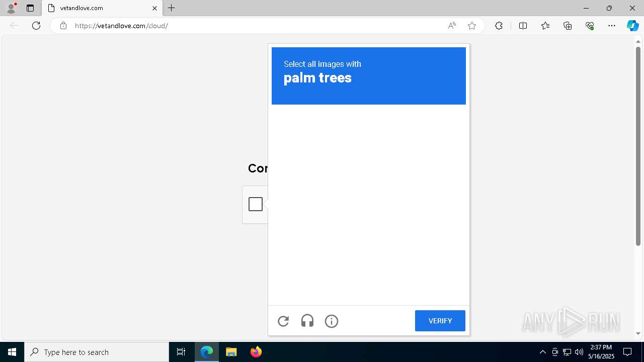Open the volume control tray icon
Image resolution: width=644 pixels, height=362 pixels.
click(579, 352)
